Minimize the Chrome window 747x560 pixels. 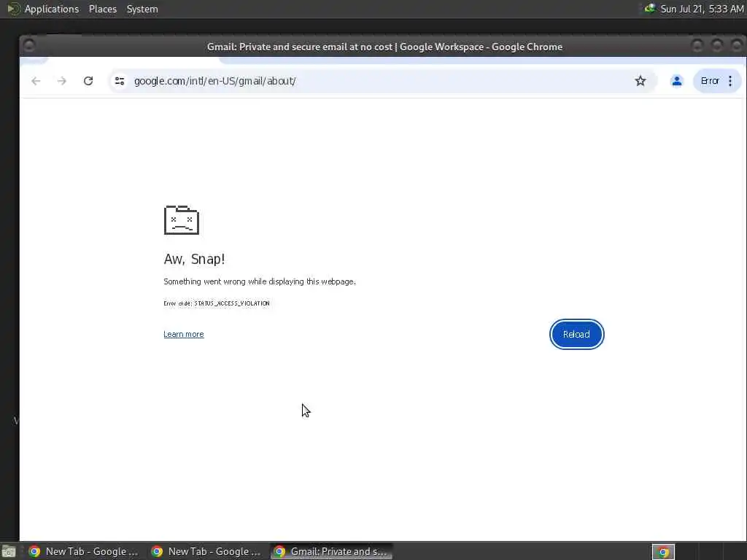(x=697, y=45)
